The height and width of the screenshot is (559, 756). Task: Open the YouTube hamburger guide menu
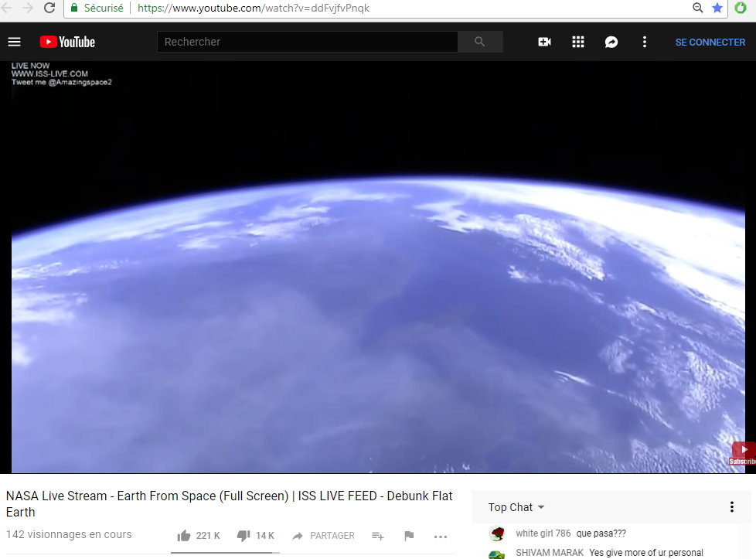pyautogui.click(x=15, y=42)
